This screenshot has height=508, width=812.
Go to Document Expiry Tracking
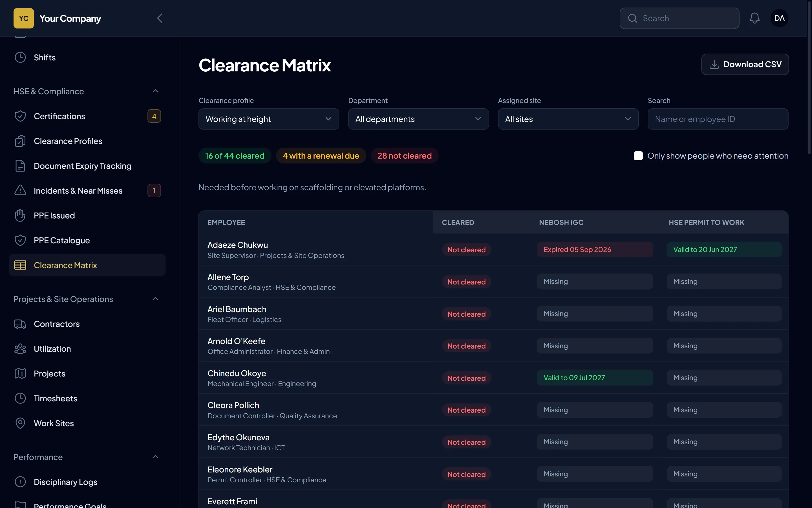tap(87, 166)
